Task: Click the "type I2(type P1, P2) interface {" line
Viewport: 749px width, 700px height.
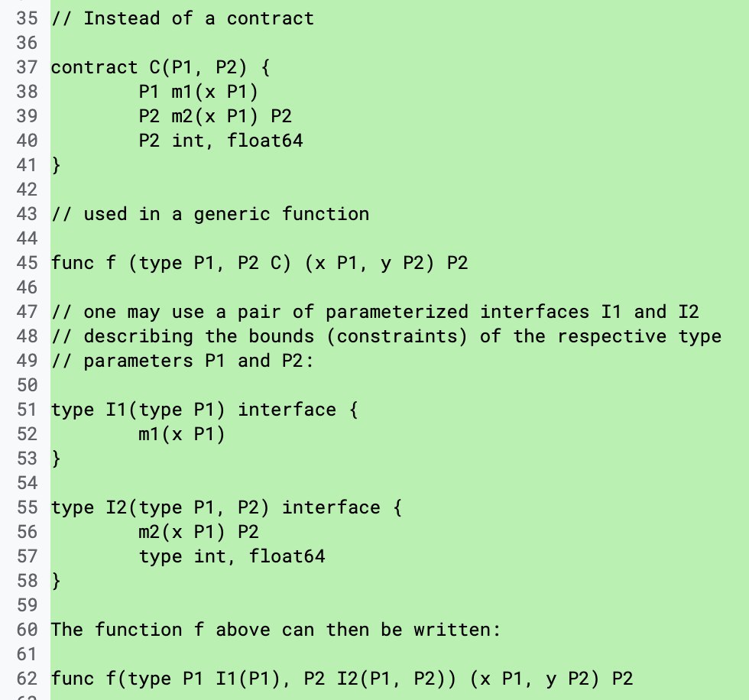Action: click(226, 507)
